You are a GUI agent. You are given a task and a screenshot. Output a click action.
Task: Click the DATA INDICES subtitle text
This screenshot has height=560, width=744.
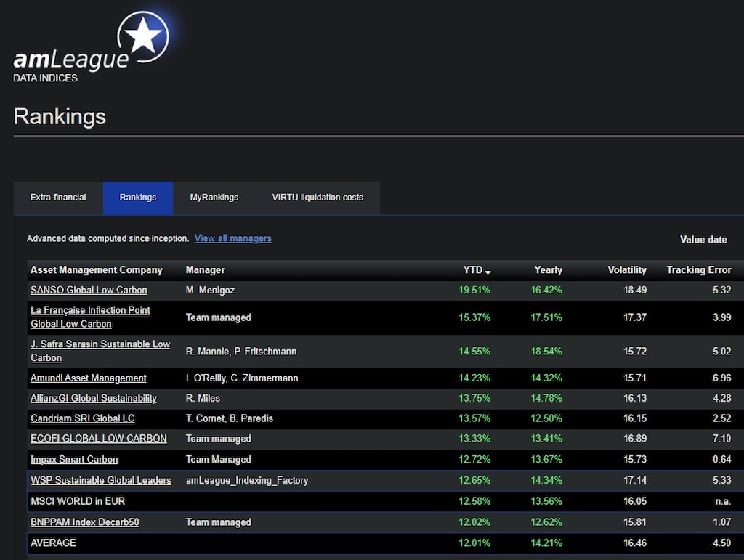pyautogui.click(x=46, y=78)
